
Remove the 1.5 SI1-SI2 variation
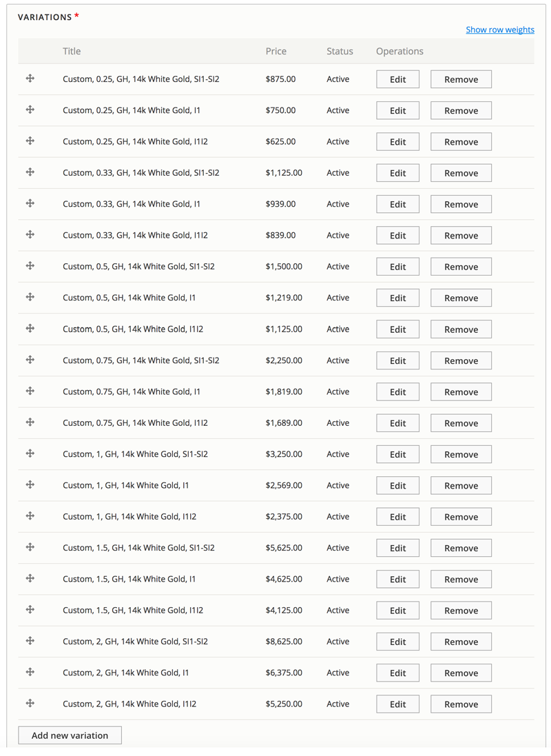[461, 548]
